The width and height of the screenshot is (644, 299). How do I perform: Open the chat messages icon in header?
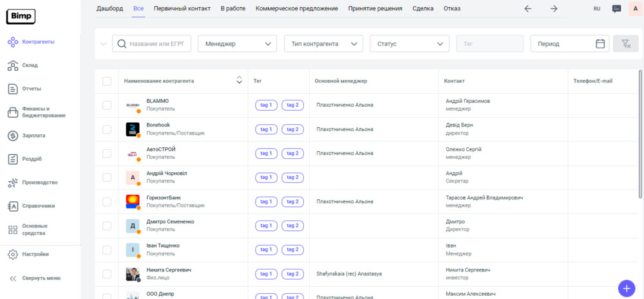pos(616,9)
